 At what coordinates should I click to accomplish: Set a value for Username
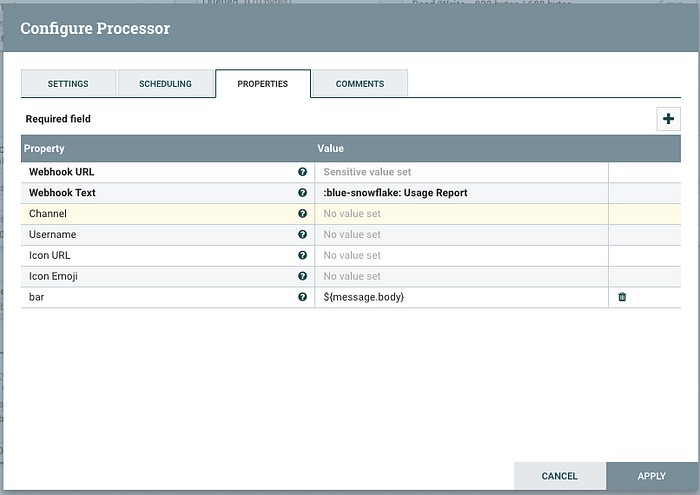pyautogui.click(x=461, y=234)
